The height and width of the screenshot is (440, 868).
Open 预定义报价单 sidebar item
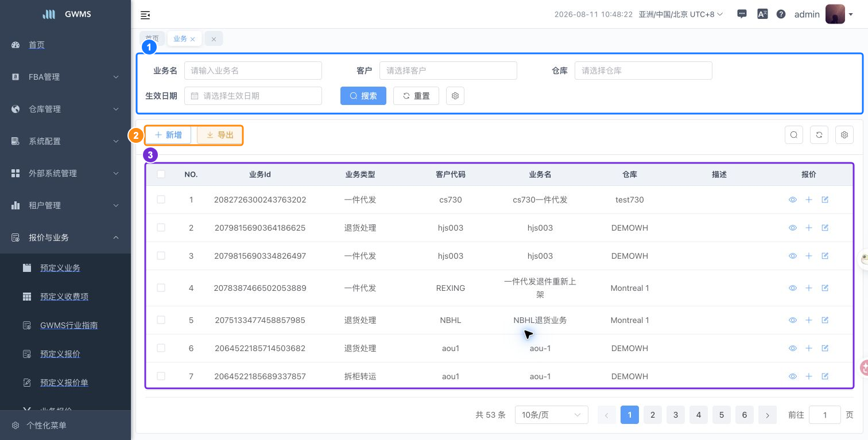point(64,383)
